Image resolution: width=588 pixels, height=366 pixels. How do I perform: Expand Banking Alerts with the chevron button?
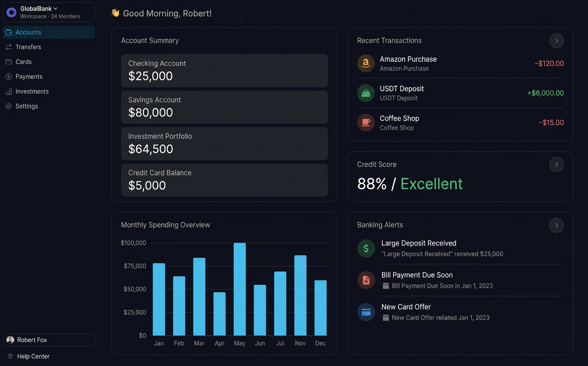[556, 225]
